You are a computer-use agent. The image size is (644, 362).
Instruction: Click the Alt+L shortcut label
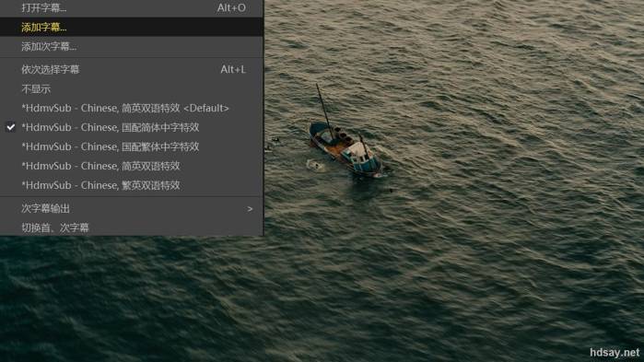(233, 69)
